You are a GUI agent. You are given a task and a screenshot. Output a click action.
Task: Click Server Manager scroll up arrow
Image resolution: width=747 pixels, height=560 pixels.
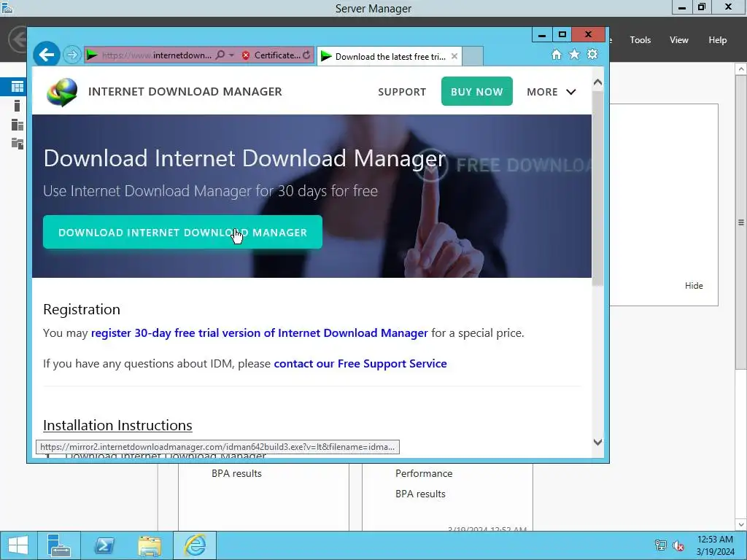pyautogui.click(x=741, y=69)
